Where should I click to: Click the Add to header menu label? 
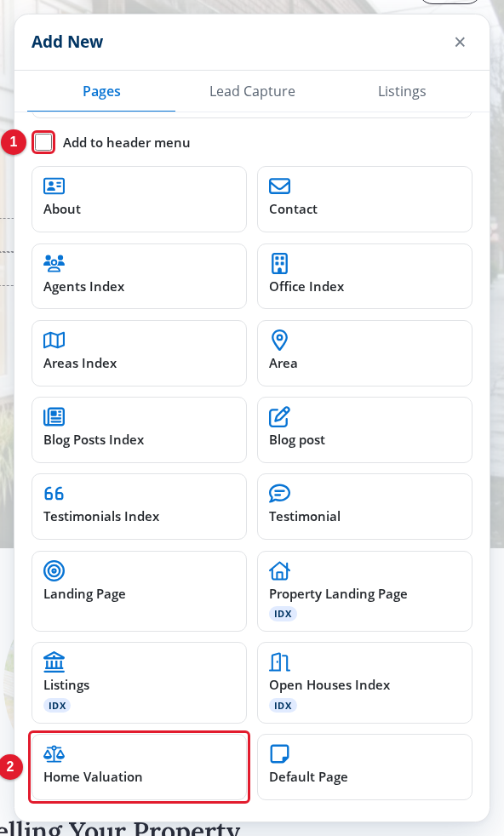coord(126,143)
